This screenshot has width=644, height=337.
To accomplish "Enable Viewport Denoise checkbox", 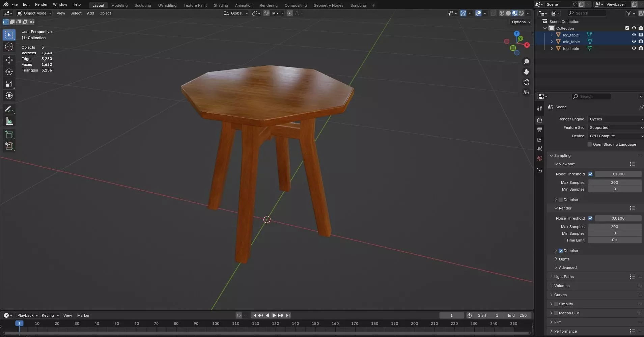I will [x=561, y=200].
